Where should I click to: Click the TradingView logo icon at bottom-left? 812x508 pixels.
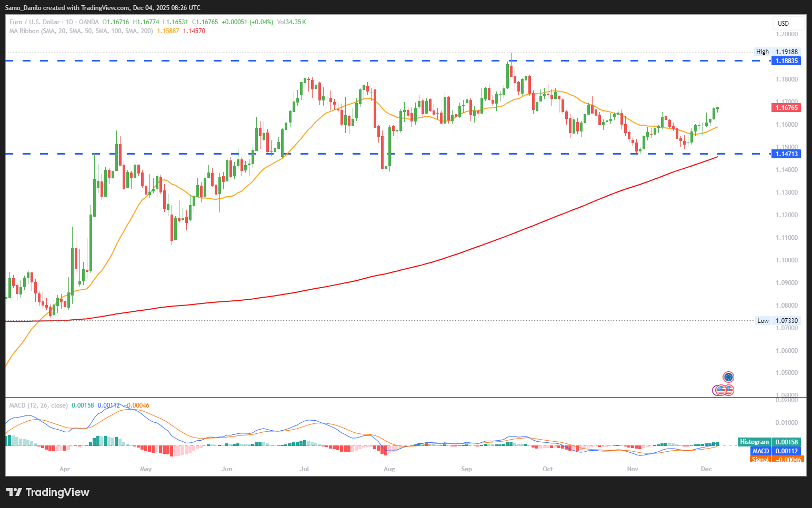point(14,492)
